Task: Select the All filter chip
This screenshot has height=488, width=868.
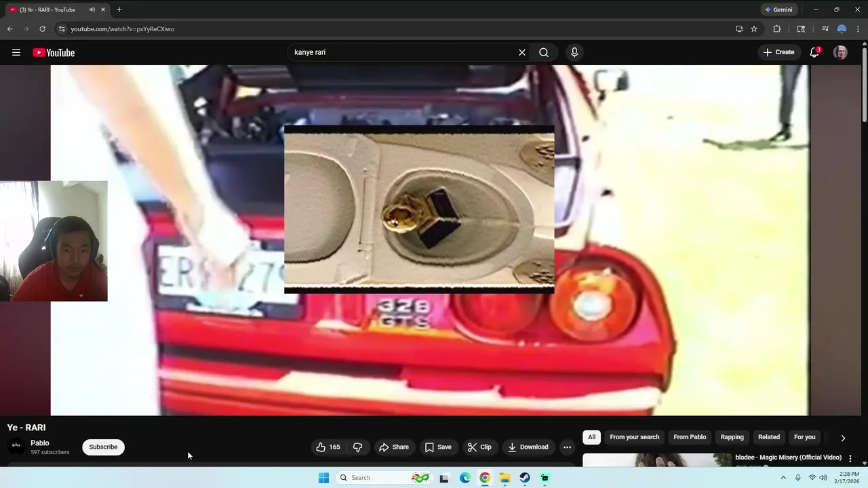Action: tap(591, 437)
